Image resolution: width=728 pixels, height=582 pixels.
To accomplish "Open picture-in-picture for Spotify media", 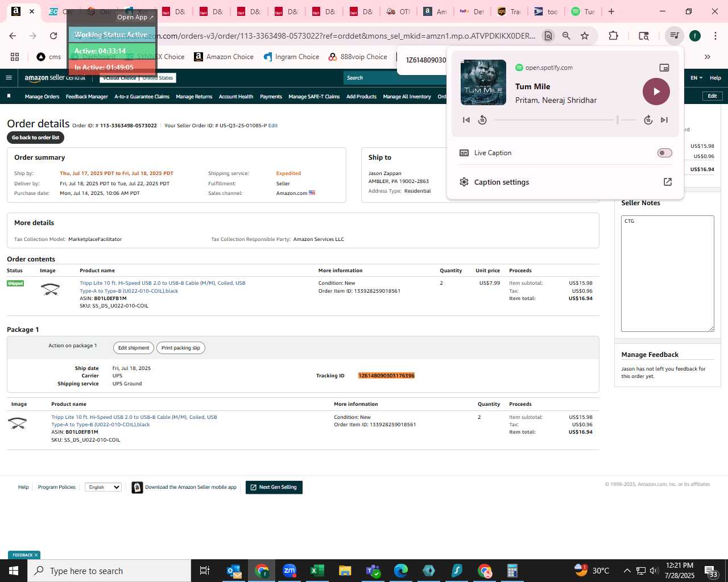I will [x=664, y=68].
